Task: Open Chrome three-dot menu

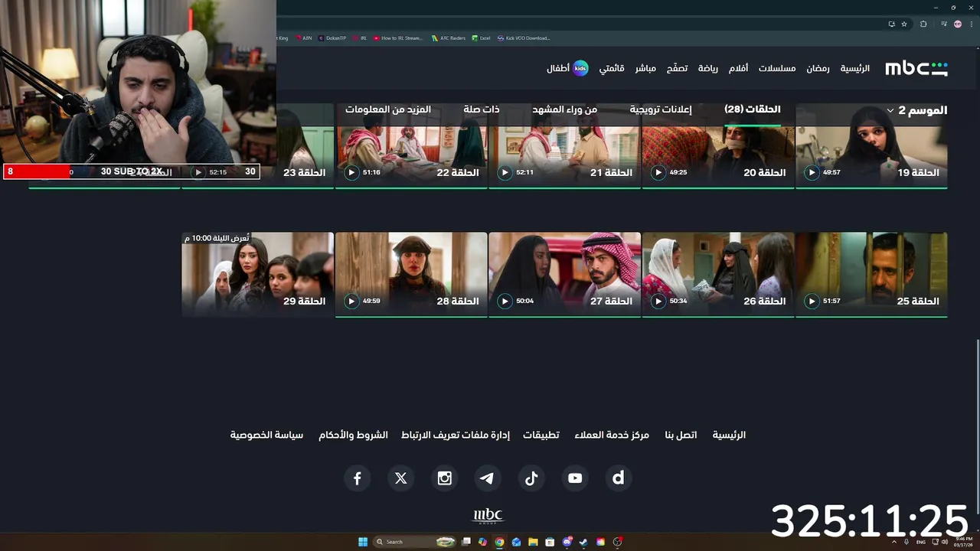Action: (x=971, y=24)
